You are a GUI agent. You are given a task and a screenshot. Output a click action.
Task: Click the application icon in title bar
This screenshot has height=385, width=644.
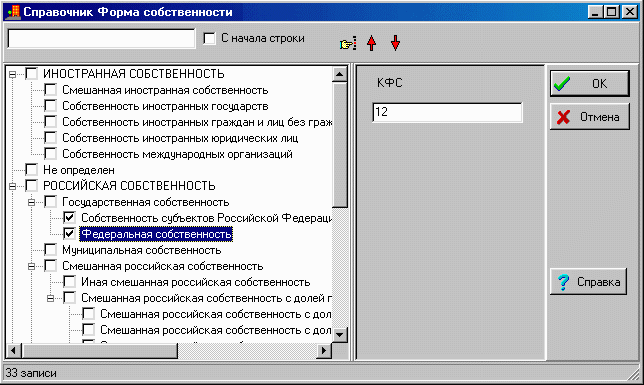point(13,12)
